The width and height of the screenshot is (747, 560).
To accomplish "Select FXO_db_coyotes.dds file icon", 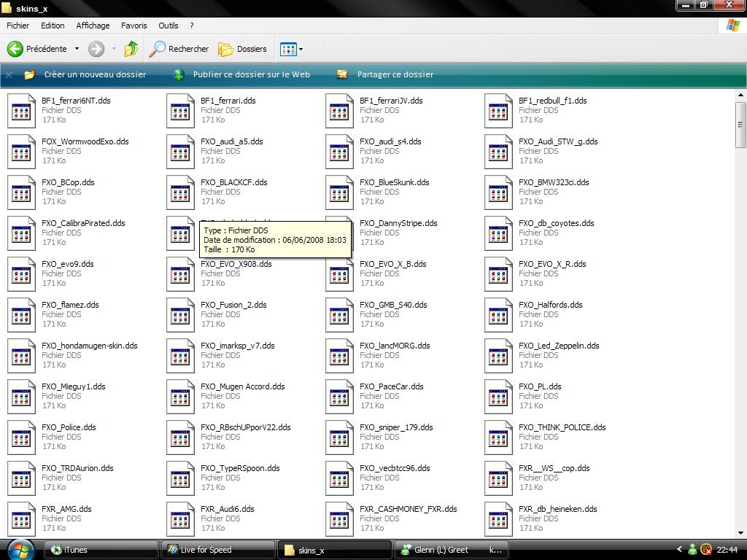I will coord(499,234).
